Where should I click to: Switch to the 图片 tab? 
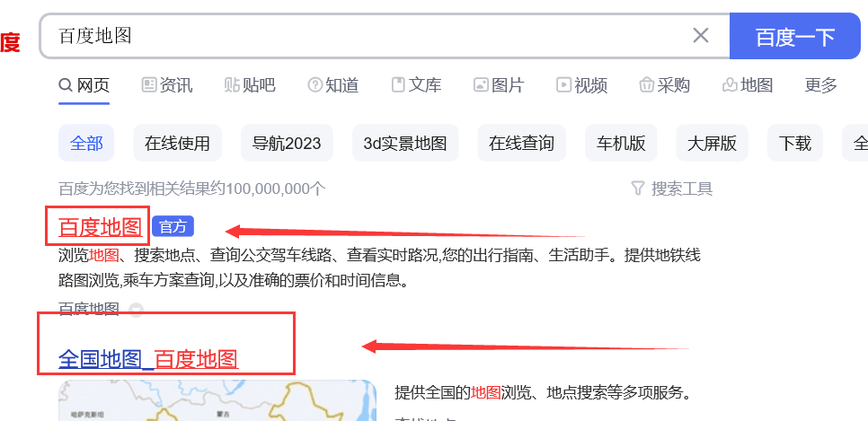pos(499,85)
